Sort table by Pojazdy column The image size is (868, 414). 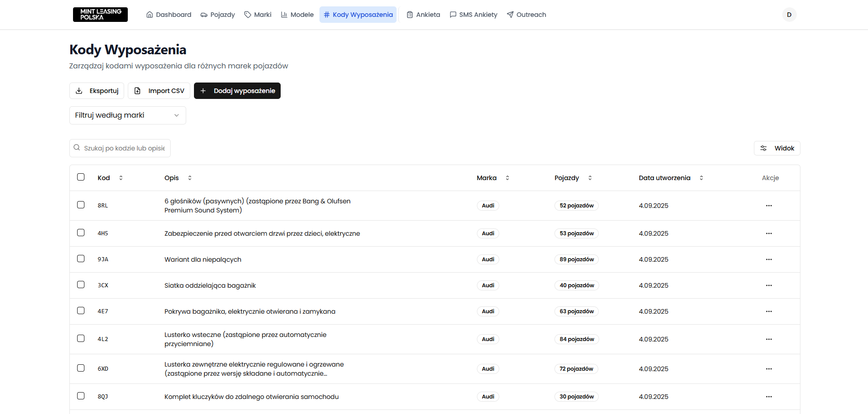coord(573,178)
